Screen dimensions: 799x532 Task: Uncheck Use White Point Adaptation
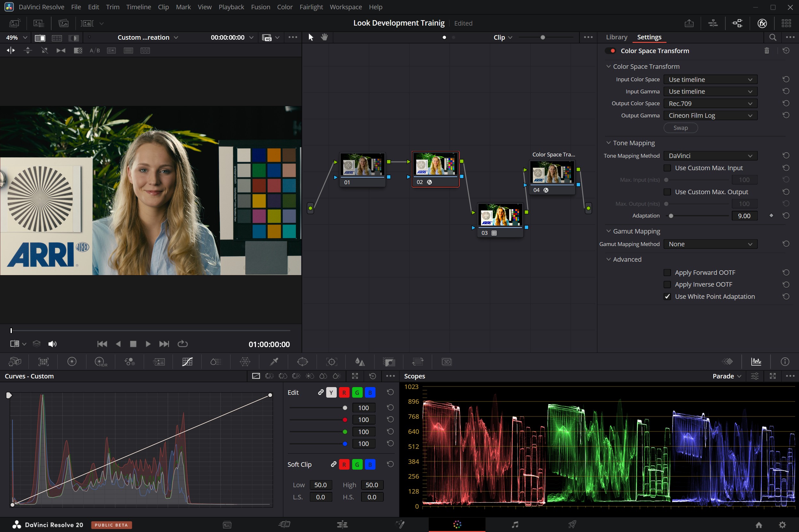click(667, 297)
